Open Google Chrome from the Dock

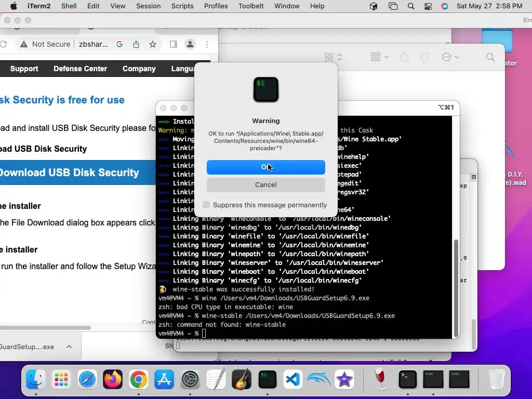pos(138,379)
